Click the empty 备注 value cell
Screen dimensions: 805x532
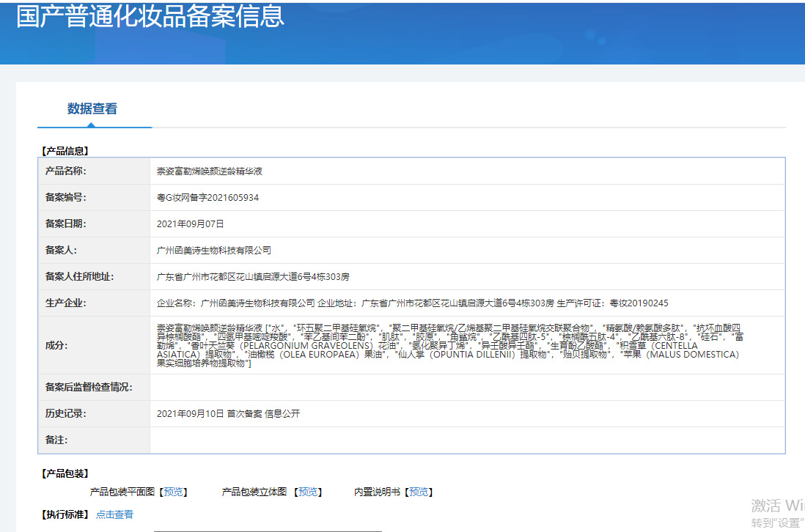click(x=466, y=440)
